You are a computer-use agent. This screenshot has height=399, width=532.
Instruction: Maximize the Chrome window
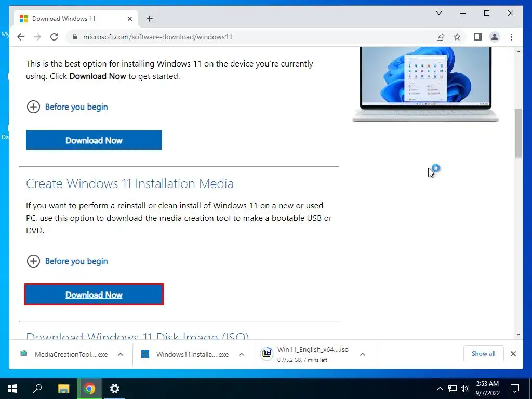click(487, 13)
